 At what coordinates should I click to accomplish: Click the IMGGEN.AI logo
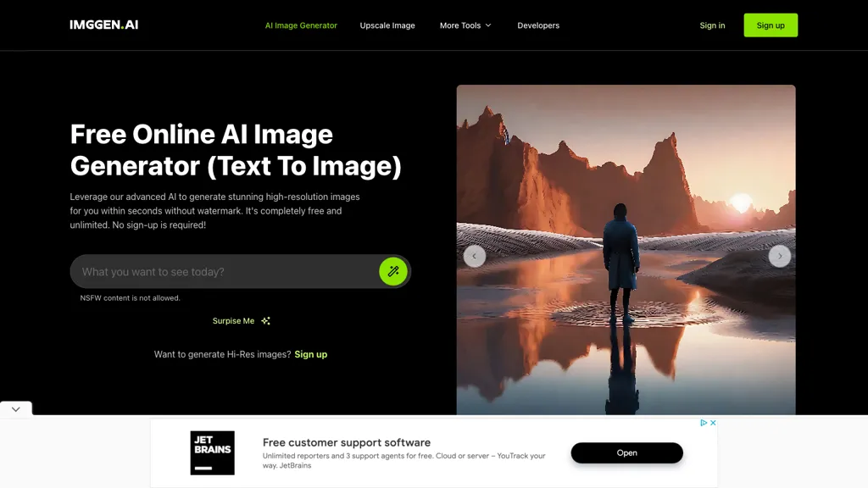(x=103, y=25)
